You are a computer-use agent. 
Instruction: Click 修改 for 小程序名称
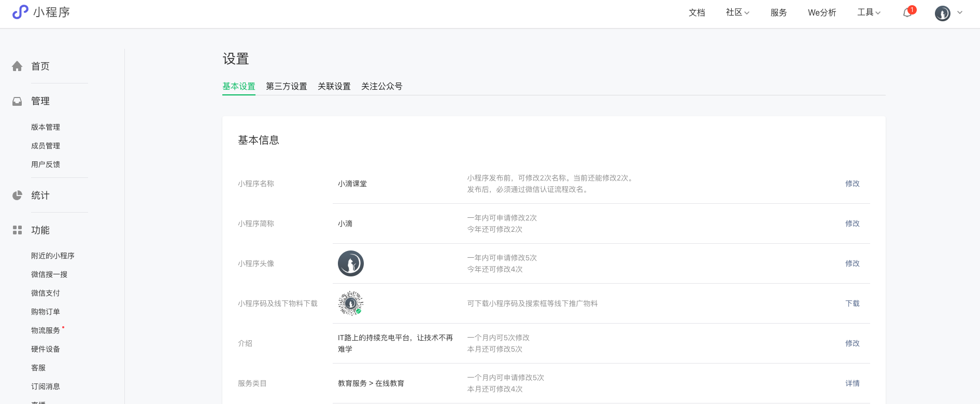point(853,184)
